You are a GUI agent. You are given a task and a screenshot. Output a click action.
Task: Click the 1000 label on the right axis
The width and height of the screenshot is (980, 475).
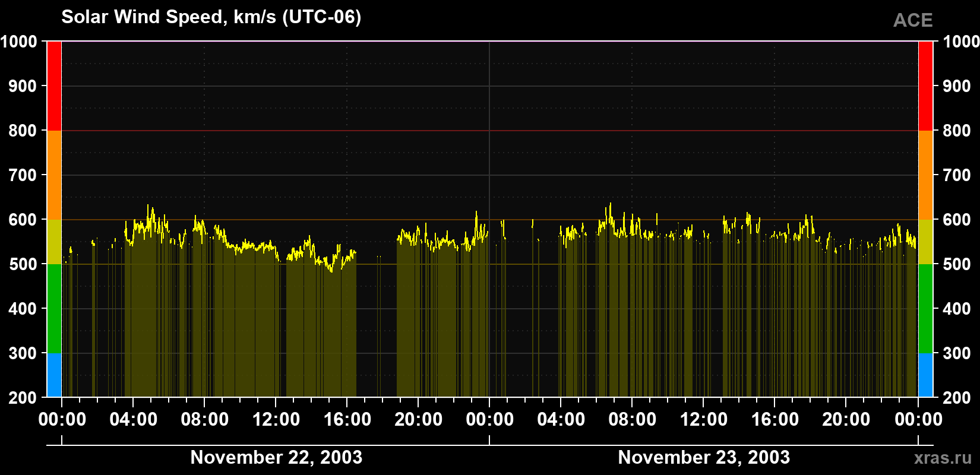coord(961,42)
